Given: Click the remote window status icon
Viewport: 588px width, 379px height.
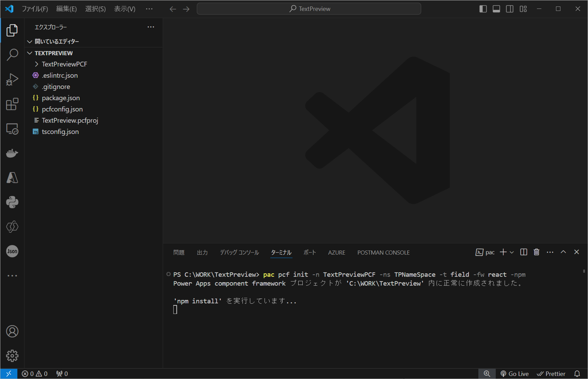Looking at the screenshot, I should (x=9, y=374).
